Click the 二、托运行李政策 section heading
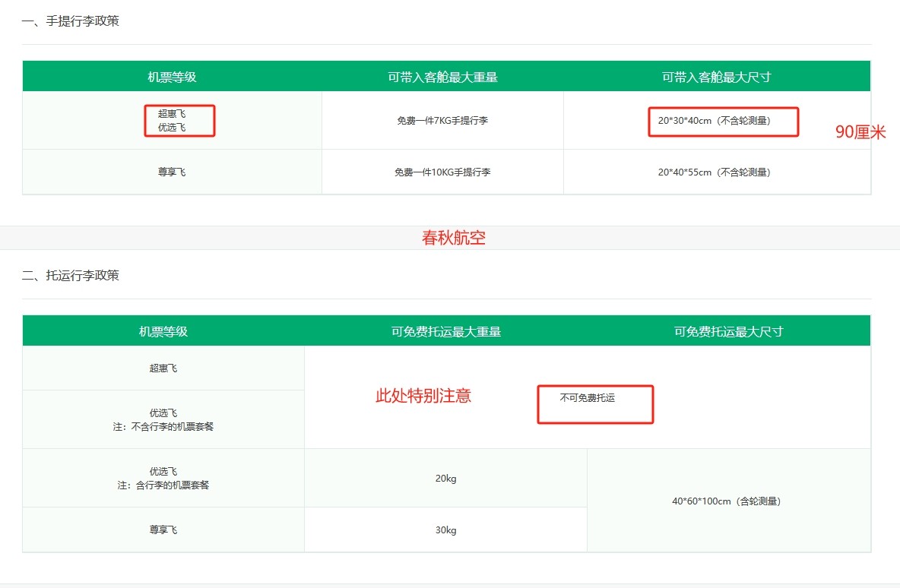Screen dimensions: 900x588 click(x=70, y=276)
